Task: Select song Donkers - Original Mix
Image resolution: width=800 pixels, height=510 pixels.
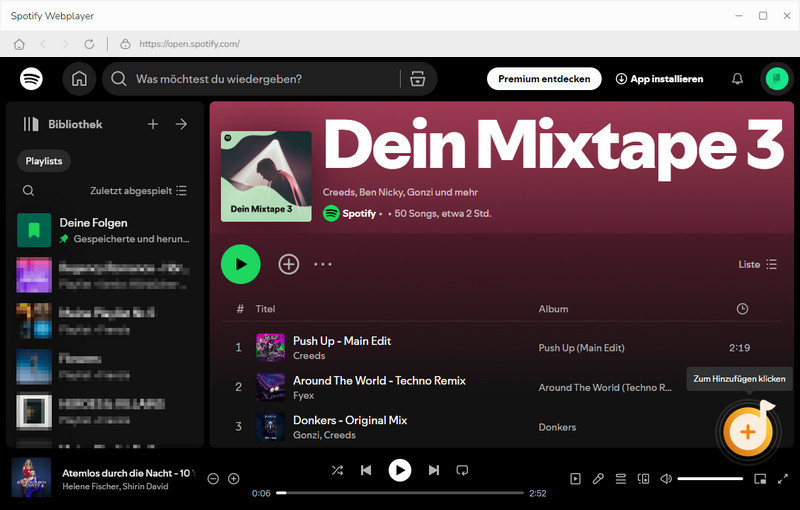Action: pyautogui.click(x=350, y=420)
